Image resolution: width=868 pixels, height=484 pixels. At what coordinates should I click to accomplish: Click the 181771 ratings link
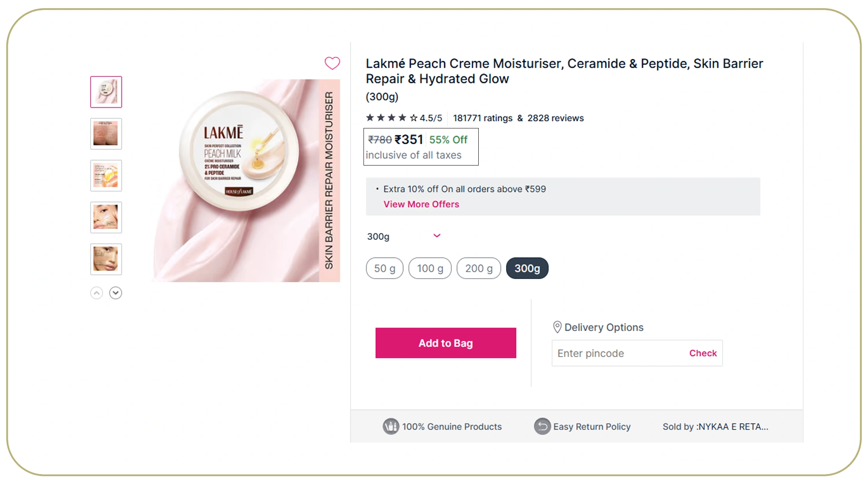(483, 118)
